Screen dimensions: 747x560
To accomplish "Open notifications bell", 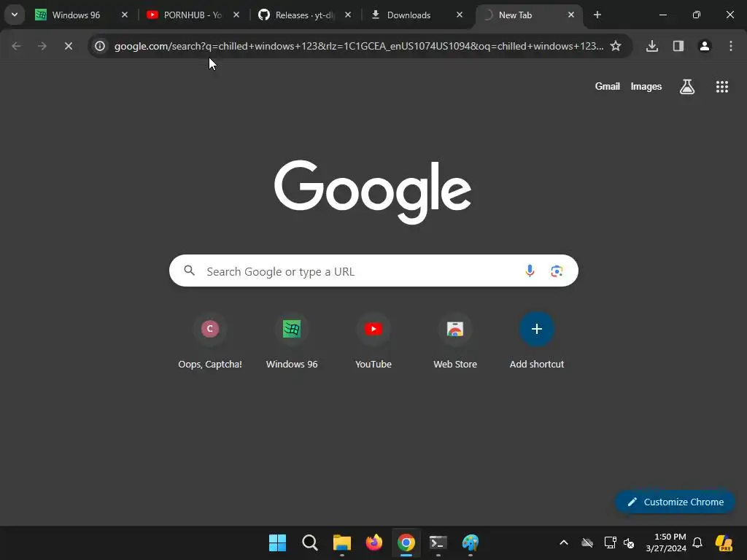I will 697,542.
